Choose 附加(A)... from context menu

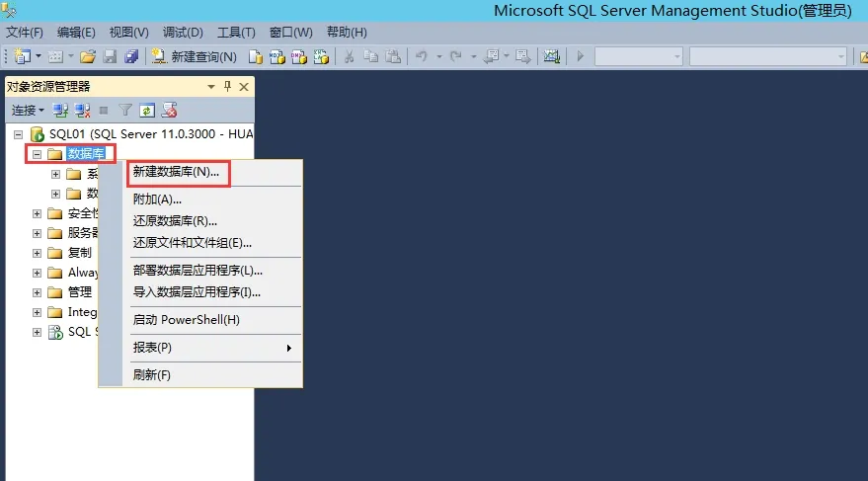(x=157, y=200)
